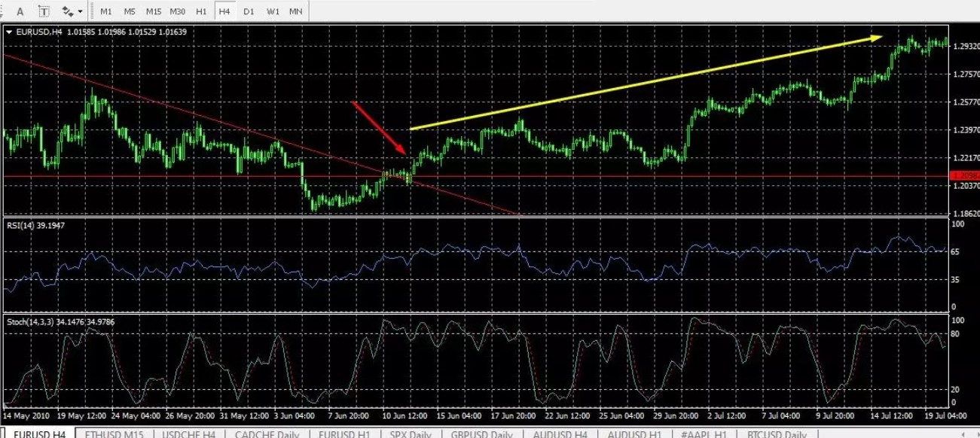Click the 1.18620 price scale label
980x438 pixels.
click(965, 214)
